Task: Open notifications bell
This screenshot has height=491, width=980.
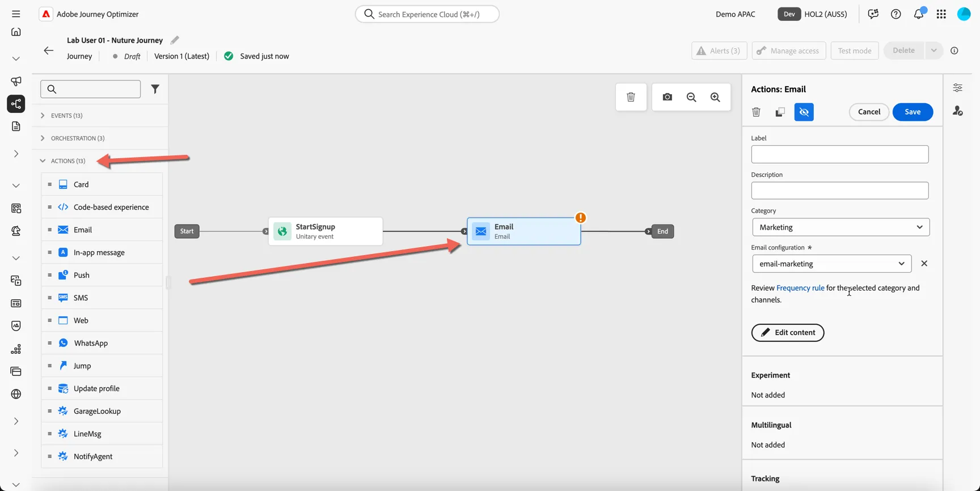Action: (x=919, y=14)
